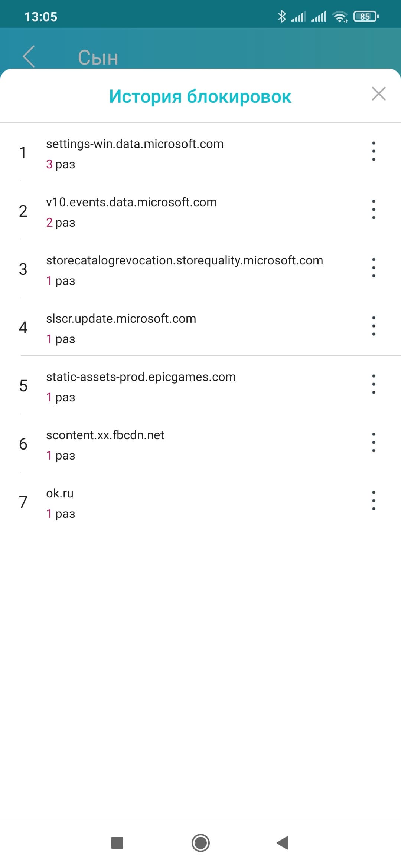Select the ok.ru blocked site
The width and height of the screenshot is (401, 868).
click(x=60, y=493)
